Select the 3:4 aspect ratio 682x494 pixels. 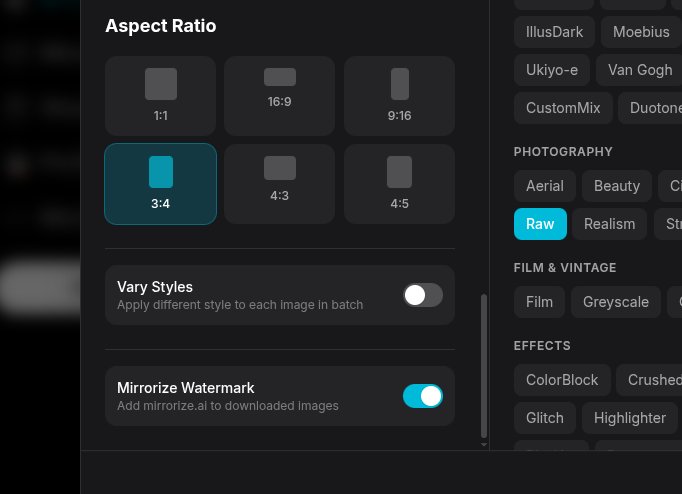[x=160, y=184]
